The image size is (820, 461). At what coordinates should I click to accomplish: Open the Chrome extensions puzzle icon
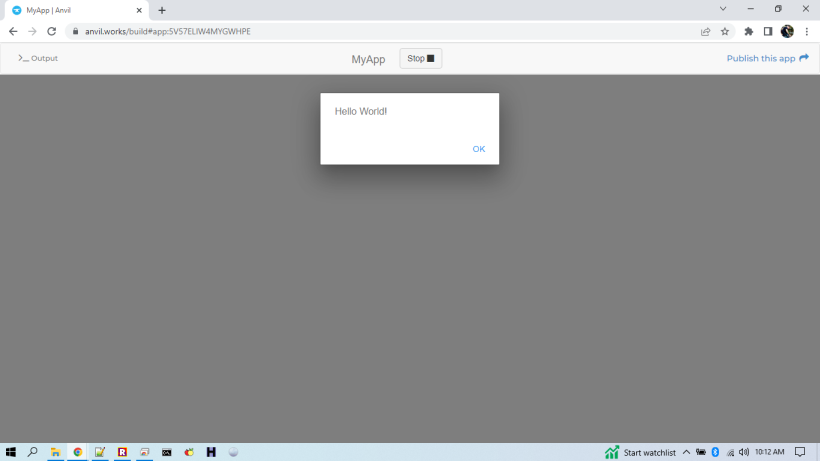748,31
